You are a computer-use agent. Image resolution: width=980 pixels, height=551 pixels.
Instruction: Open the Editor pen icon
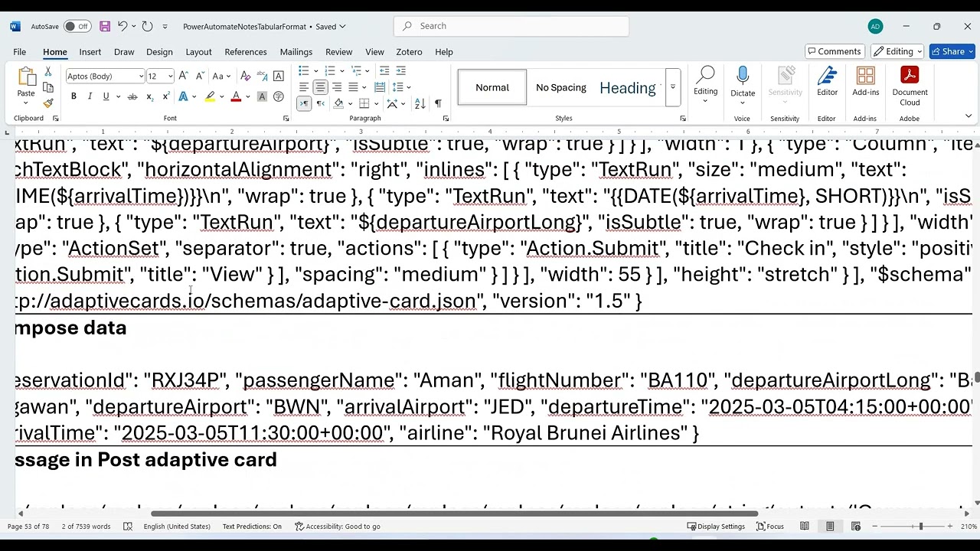coord(827,83)
